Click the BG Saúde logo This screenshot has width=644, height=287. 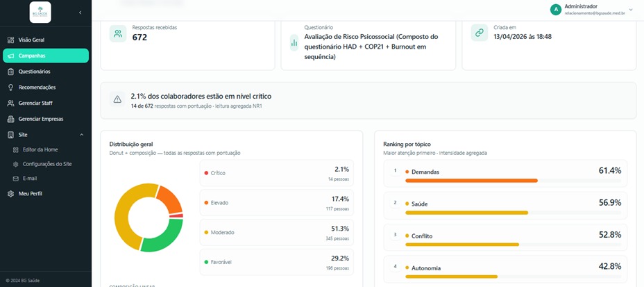(x=40, y=13)
